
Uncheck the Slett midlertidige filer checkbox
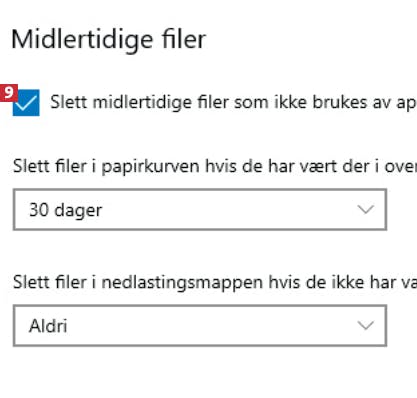coord(26,103)
